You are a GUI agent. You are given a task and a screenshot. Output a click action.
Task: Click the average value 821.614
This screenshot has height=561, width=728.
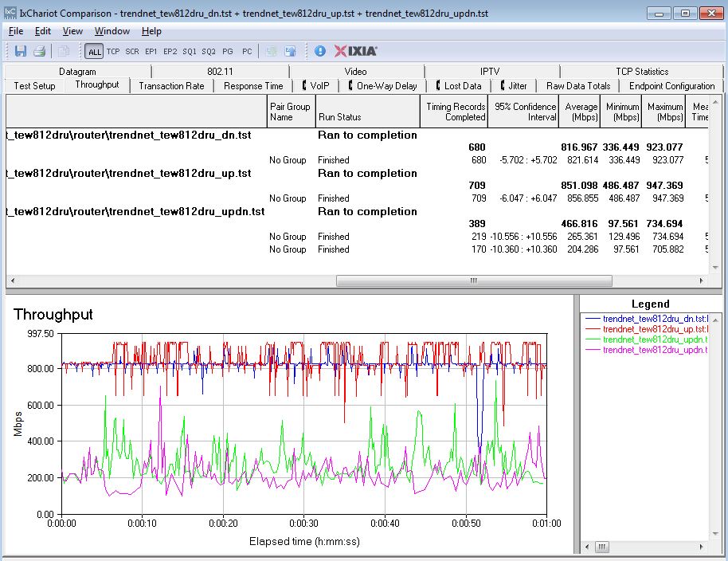click(582, 160)
